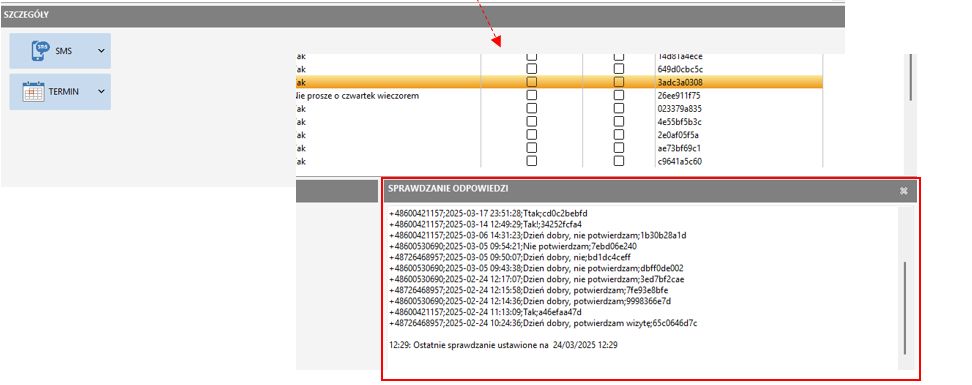This screenshot has width=972, height=385.
Task: Tick first checkbox in row c9641a5c60
Action: 531,161
